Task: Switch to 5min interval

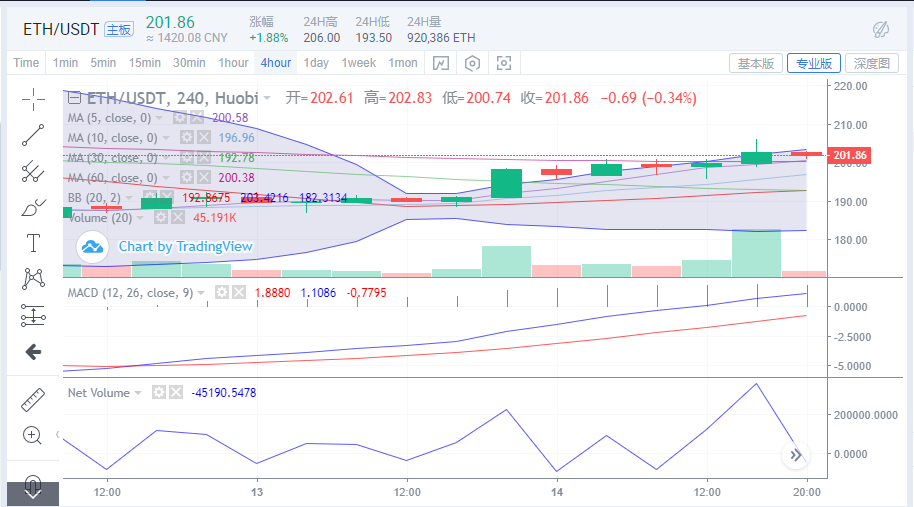Action: 103,63
